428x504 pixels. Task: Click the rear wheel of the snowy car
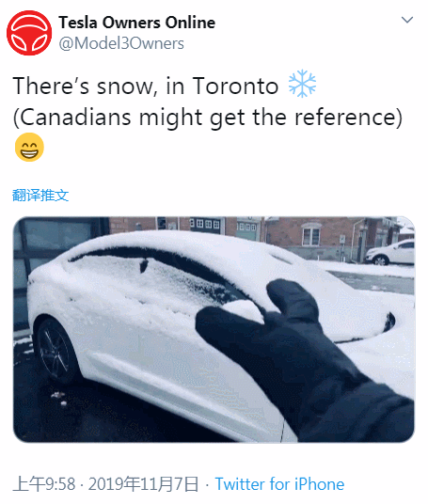(55, 351)
